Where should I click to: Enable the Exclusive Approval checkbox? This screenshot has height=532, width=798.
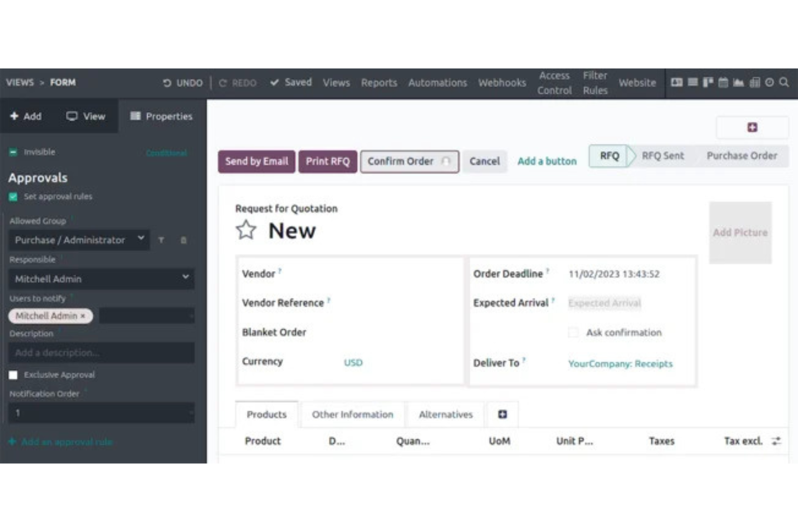tap(13, 375)
